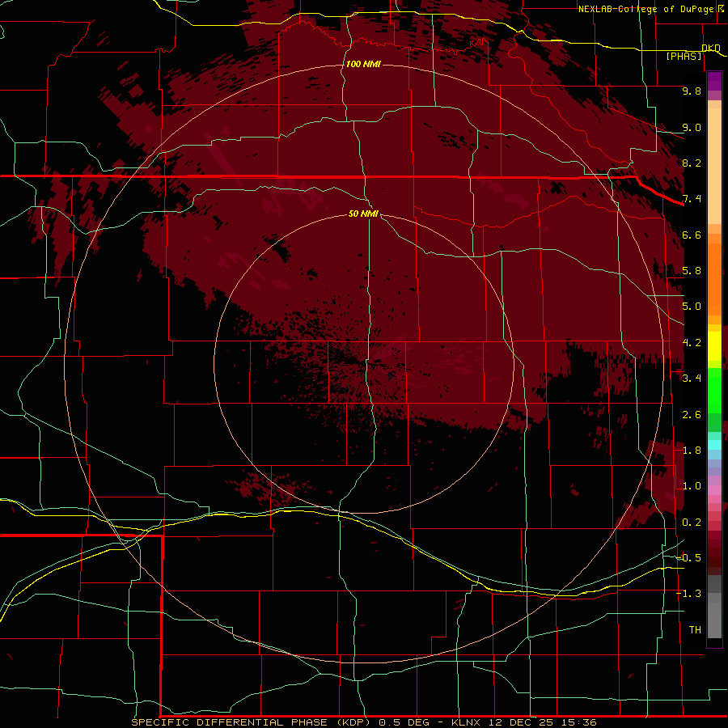Pick the yellow color bar segment
The height and width of the screenshot is (728, 728).
click(x=714, y=346)
